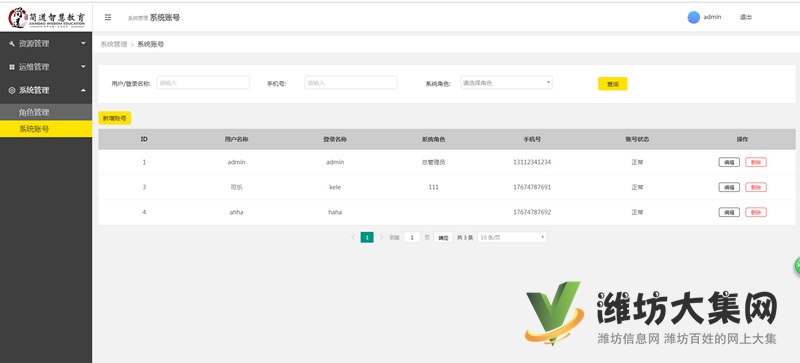Go to previous page arrow in pagination

353,237
